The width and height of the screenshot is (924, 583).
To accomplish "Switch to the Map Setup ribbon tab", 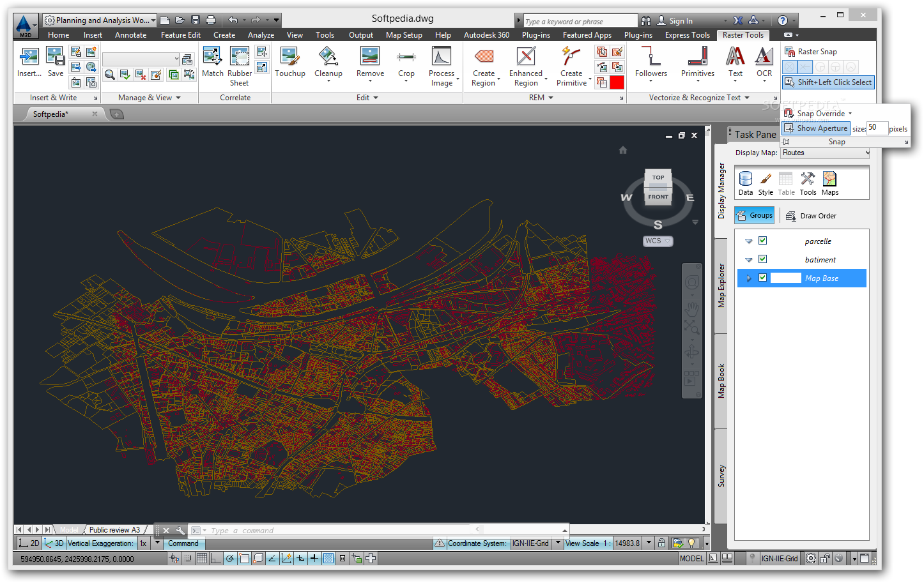I will (x=404, y=35).
